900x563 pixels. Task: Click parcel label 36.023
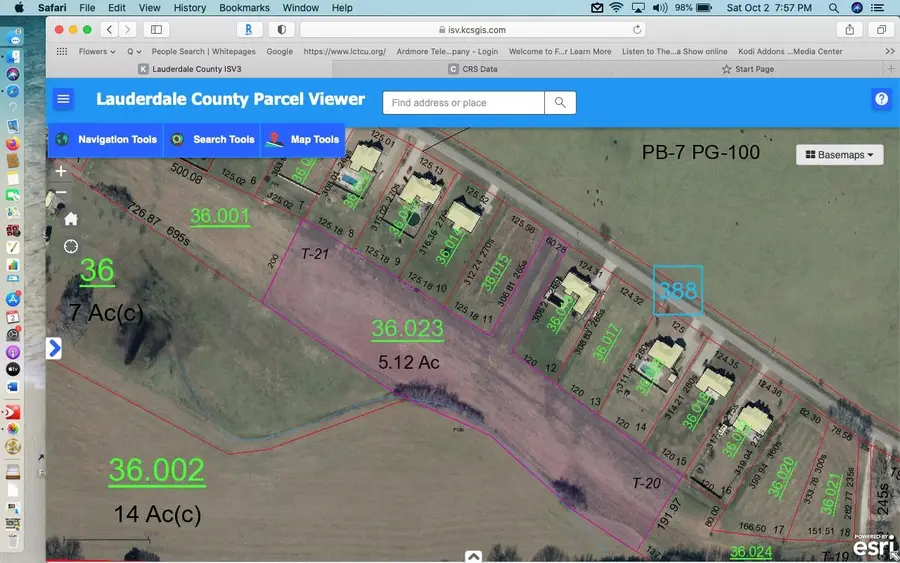[x=407, y=329]
